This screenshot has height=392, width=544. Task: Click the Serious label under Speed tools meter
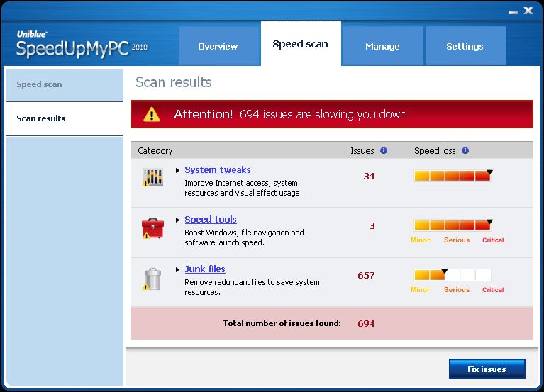point(457,240)
